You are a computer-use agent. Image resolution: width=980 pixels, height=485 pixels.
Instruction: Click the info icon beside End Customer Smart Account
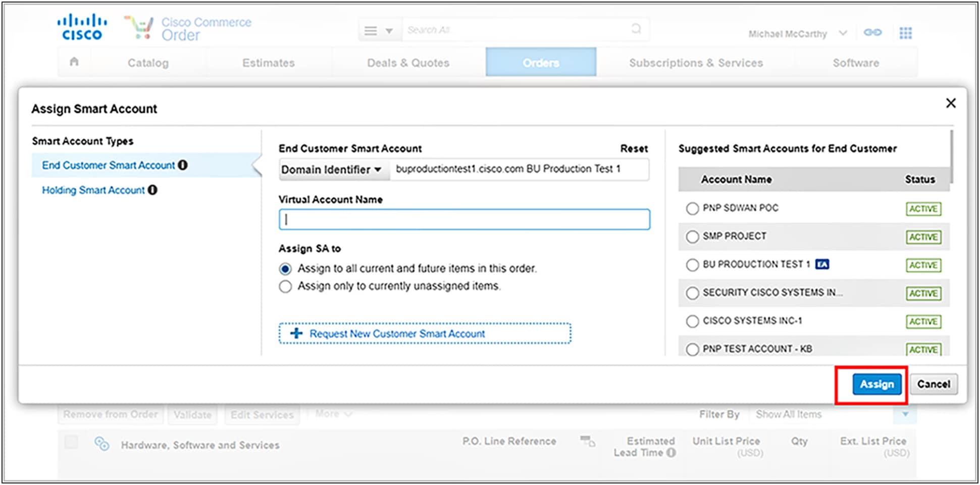point(183,165)
